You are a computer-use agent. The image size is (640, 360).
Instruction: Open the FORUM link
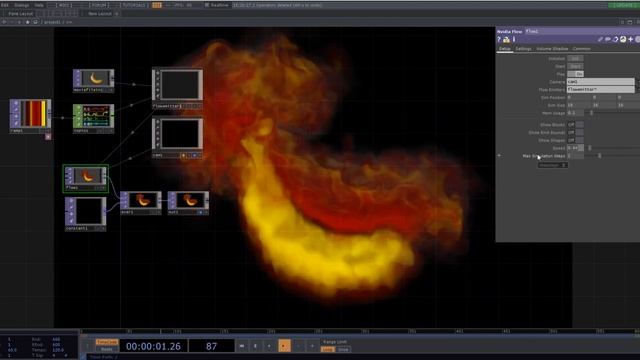point(99,5)
